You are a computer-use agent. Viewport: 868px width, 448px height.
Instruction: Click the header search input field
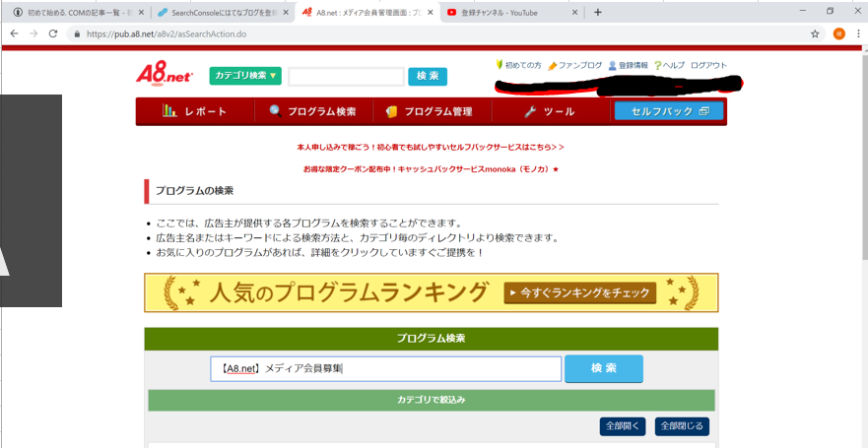[346, 77]
